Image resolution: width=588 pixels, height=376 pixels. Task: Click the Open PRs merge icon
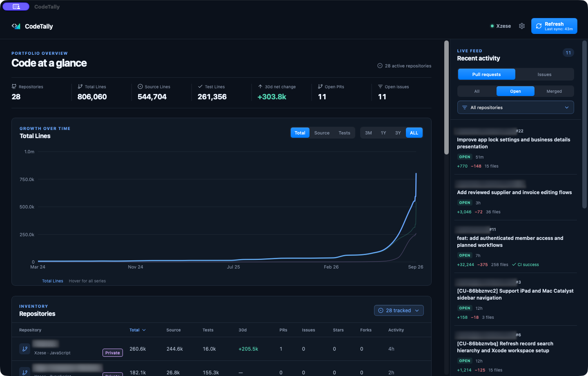pyautogui.click(x=320, y=87)
